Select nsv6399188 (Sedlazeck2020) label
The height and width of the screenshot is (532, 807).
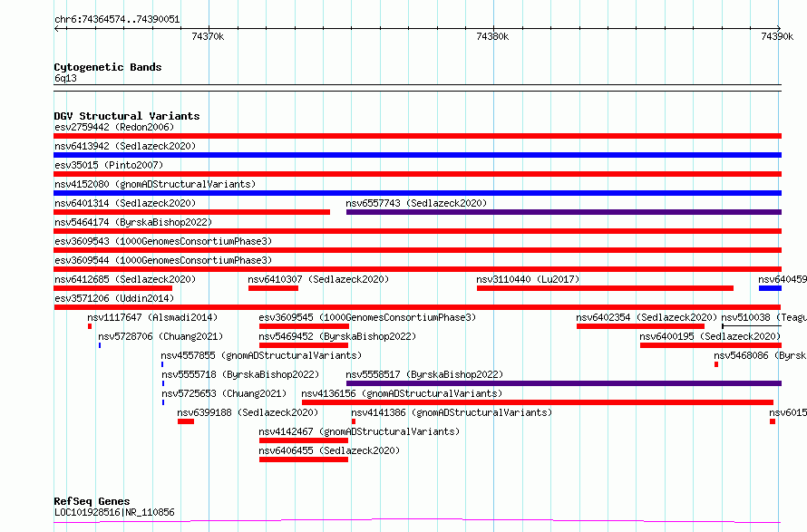(x=248, y=412)
